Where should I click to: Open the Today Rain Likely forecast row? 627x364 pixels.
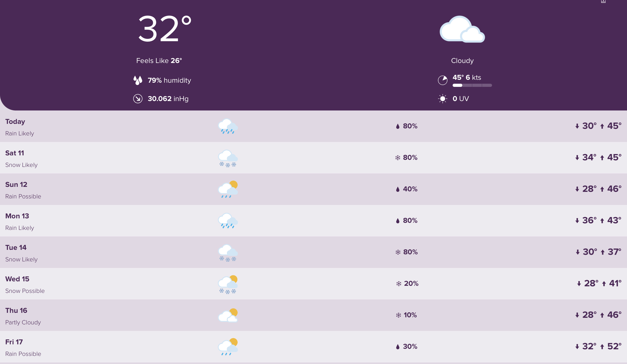313,126
